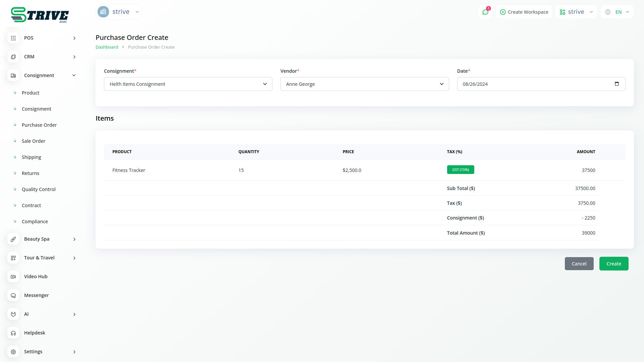Click the green GST (15%) tax badge
The image size is (644, 362).
[460, 170]
